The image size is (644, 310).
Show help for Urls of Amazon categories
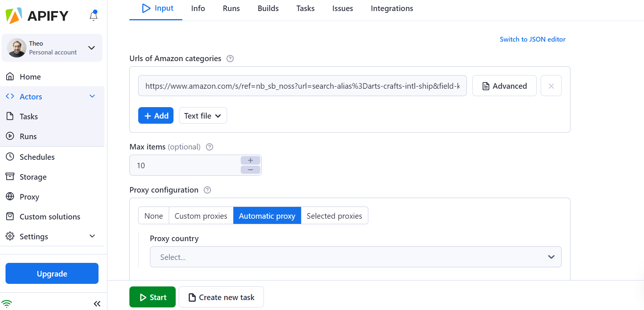230,59
